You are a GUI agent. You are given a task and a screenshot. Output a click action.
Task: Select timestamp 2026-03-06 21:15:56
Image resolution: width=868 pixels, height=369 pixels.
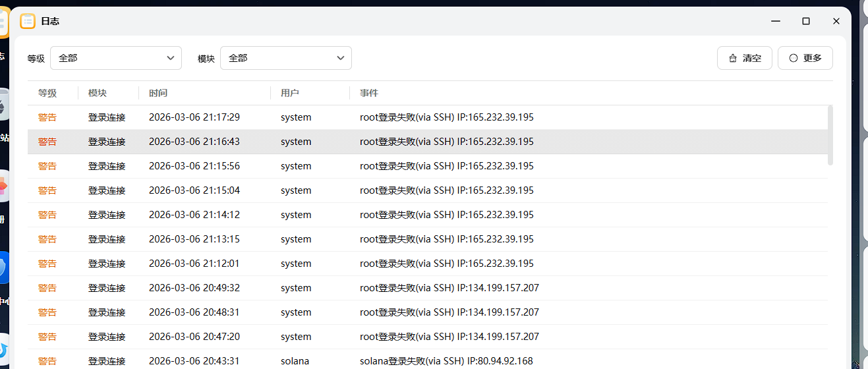(194, 166)
